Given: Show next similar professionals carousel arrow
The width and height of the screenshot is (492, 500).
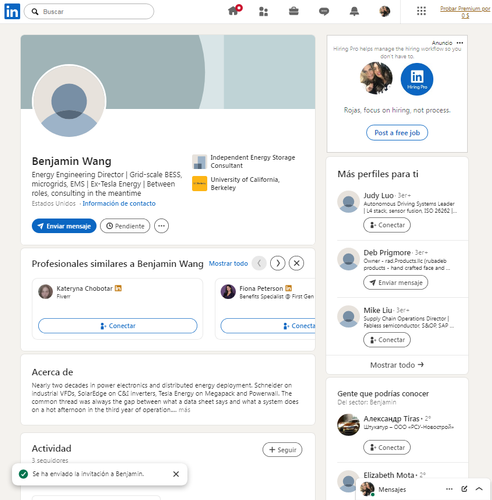Looking at the screenshot, I should (278, 263).
